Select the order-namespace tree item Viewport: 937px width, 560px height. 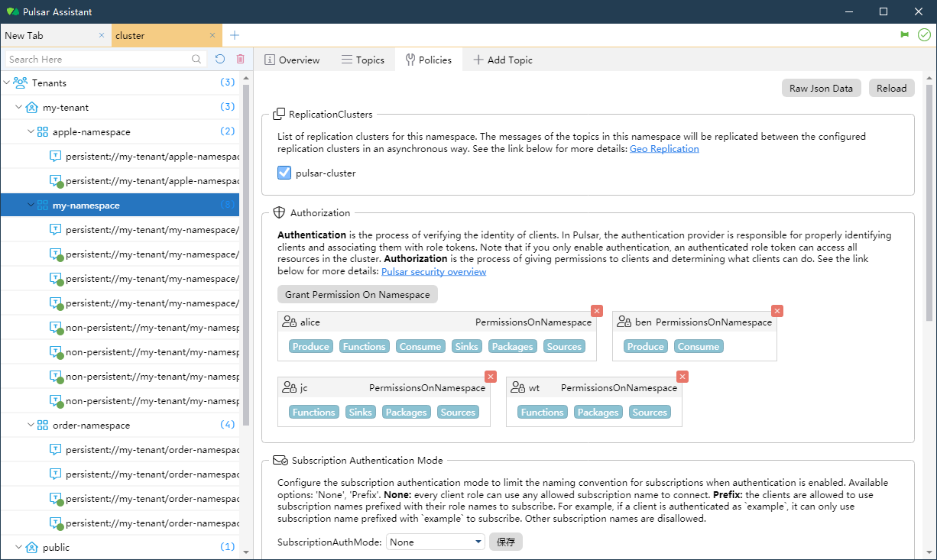(x=91, y=425)
